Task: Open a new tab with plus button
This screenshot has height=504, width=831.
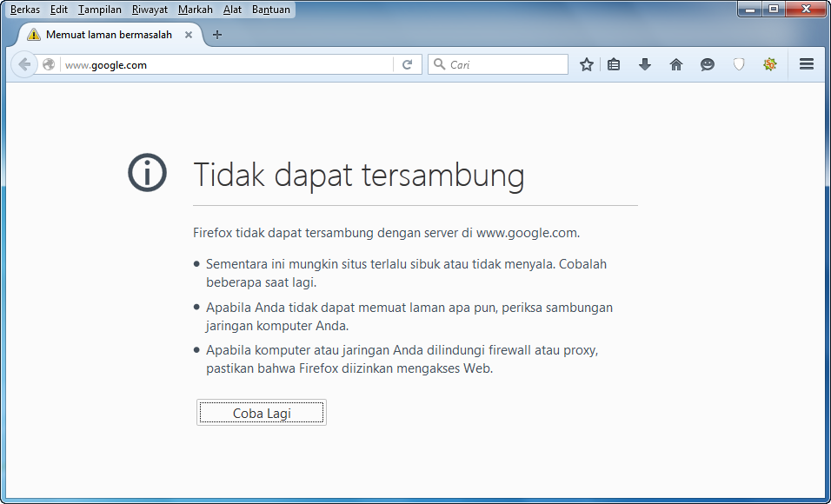Action: [216, 35]
